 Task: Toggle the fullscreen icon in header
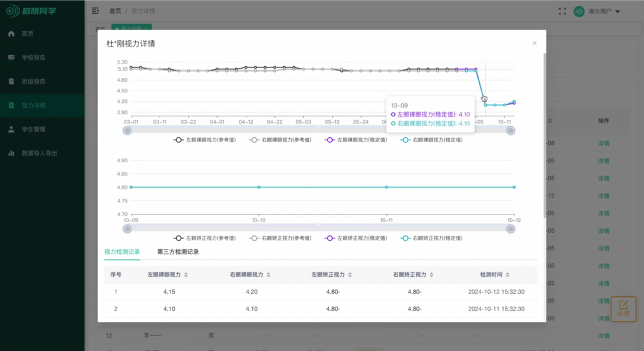tap(562, 11)
